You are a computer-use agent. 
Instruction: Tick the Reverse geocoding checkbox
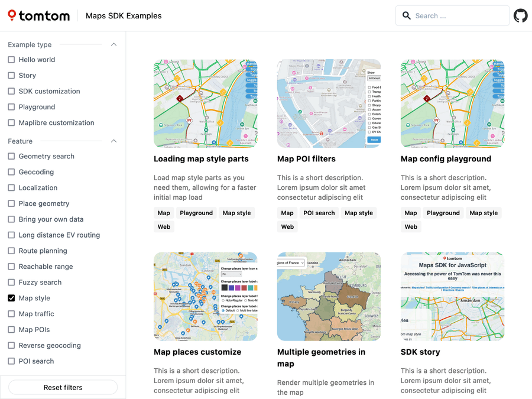[x=11, y=345]
